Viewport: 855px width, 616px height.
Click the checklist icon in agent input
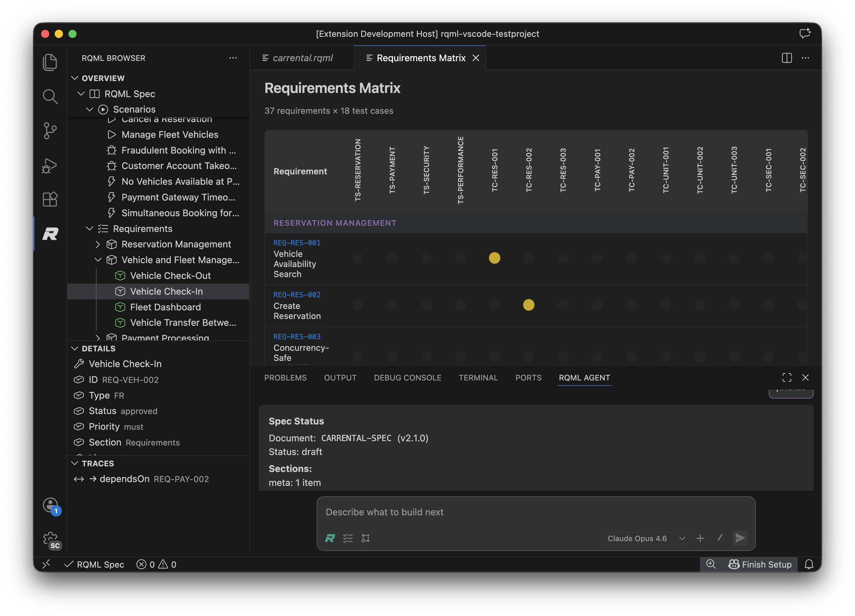click(x=348, y=538)
